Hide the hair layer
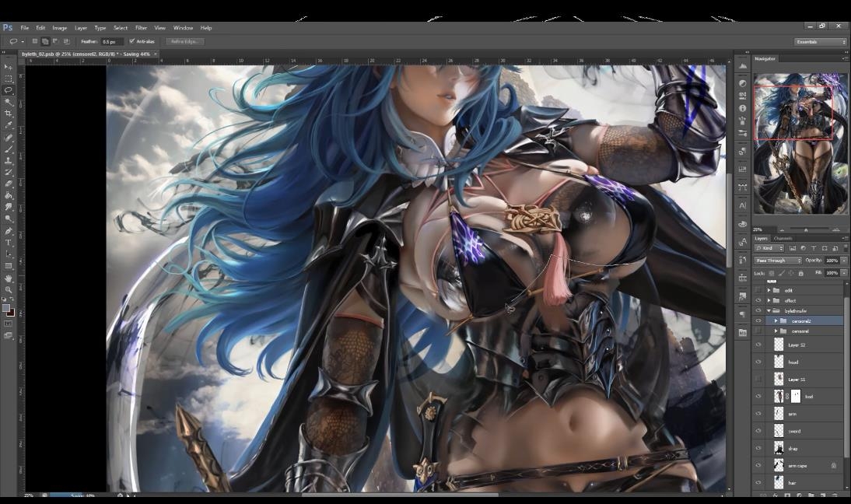 pyautogui.click(x=758, y=482)
